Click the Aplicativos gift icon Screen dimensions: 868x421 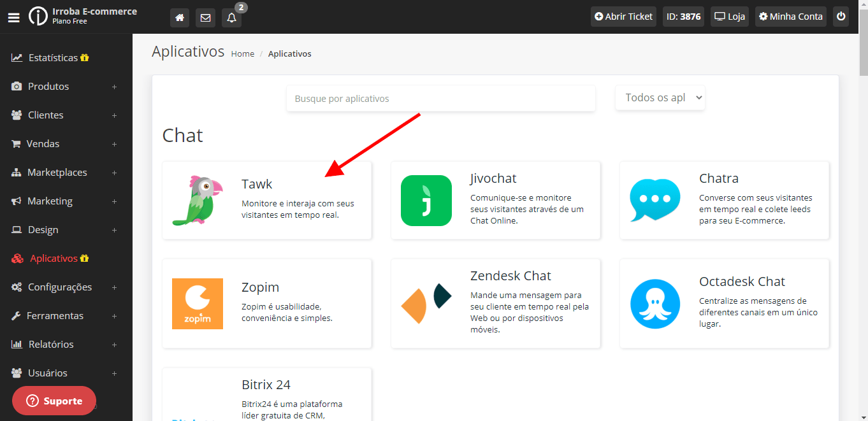85,259
